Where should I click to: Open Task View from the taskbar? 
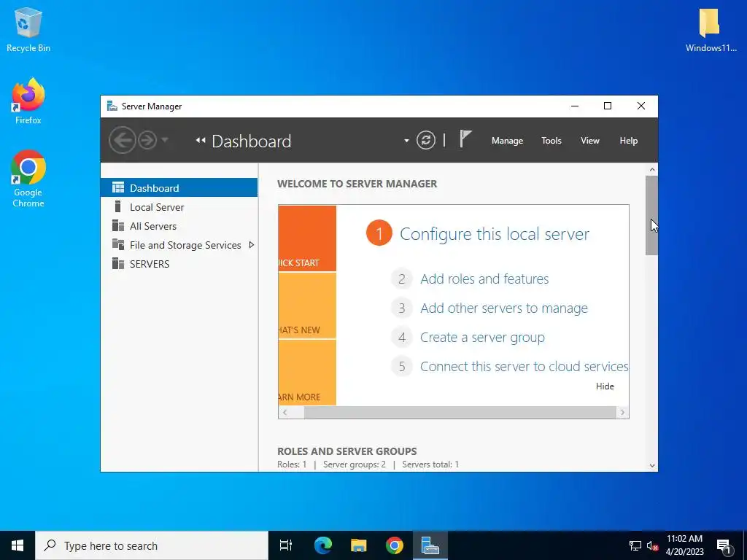tap(286, 545)
